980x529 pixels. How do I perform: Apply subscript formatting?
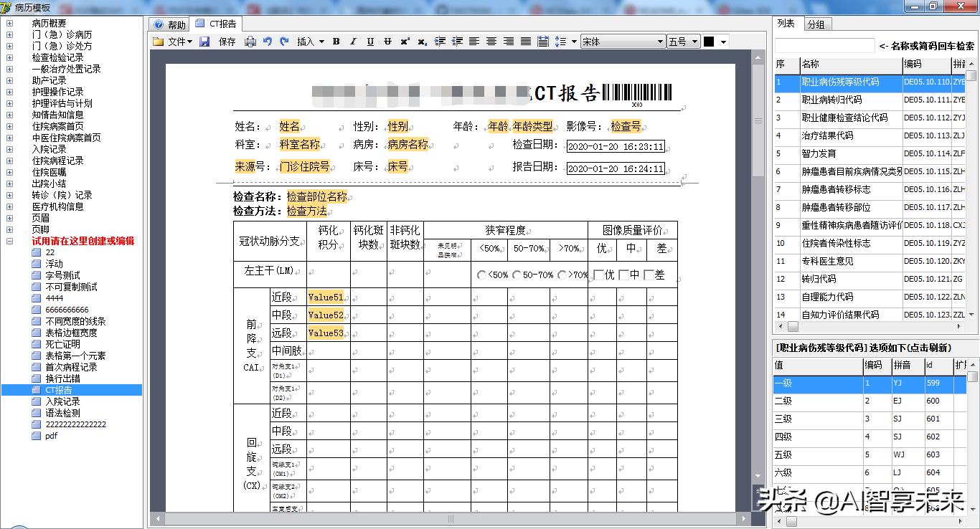coord(422,42)
